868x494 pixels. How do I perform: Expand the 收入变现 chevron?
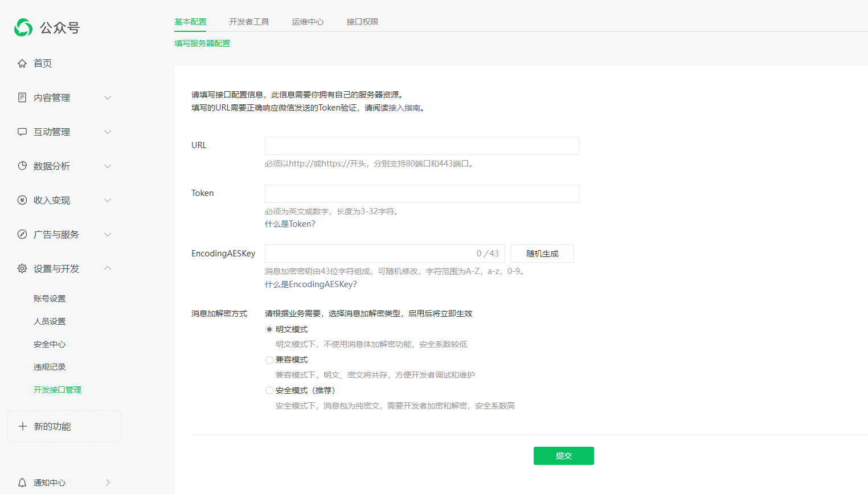coord(108,201)
